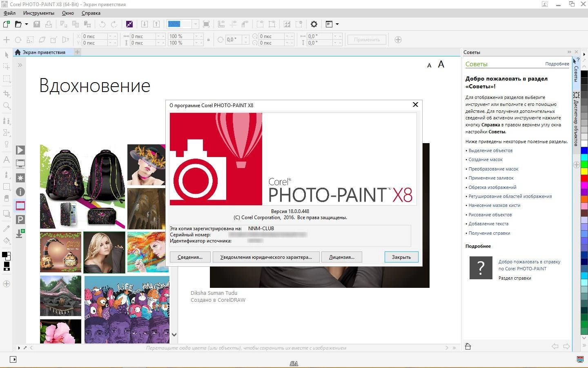
Task: Expand the Application launcher dropdown arrow
Action: 337,24
